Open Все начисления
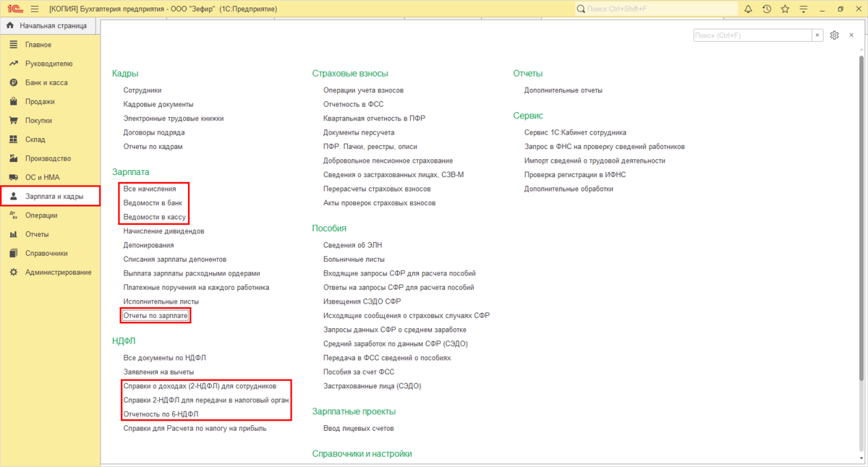The height and width of the screenshot is (467, 868). click(x=150, y=189)
